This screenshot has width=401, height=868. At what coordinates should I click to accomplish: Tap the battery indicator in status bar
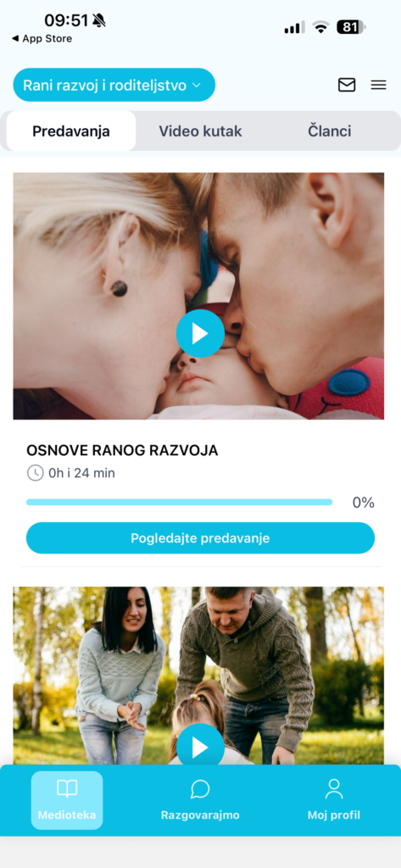(x=351, y=26)
